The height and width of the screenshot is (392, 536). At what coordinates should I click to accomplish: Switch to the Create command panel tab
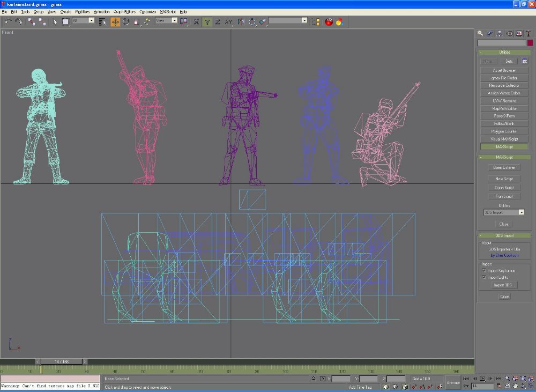click(x=481, y=33)
